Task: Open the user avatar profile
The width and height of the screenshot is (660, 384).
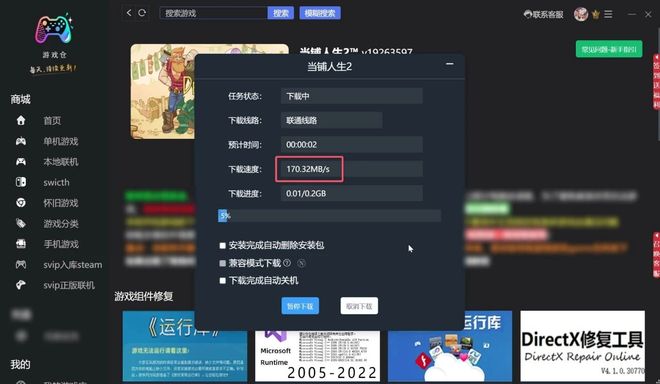Action: tap(581, 14)
